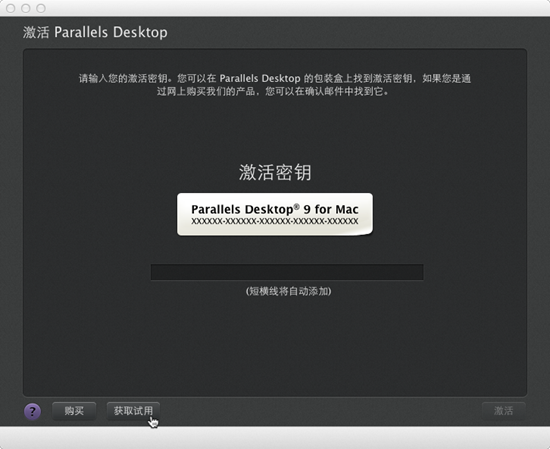
Task: Click the 激活 Parallels Desktop window title
Action: (x=95, y=32)
